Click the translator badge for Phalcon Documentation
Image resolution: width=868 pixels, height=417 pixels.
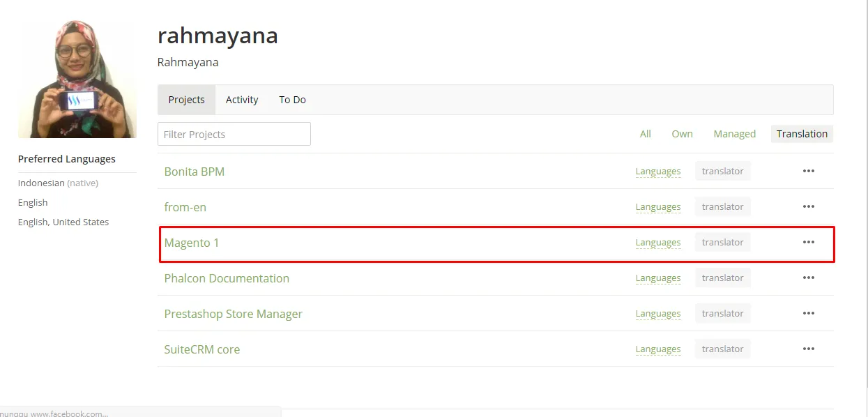[x=723, y=278]
